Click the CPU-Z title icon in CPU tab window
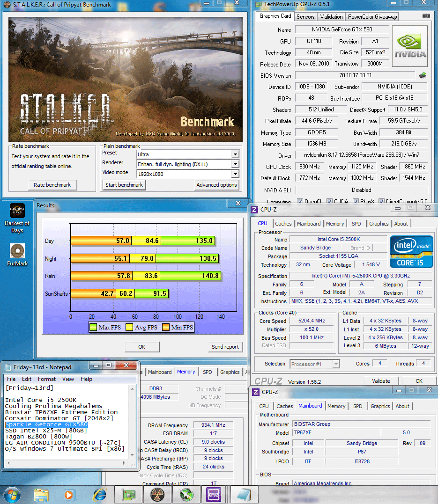This screenshot has height=504, width=438. click(x=254, y=210)
